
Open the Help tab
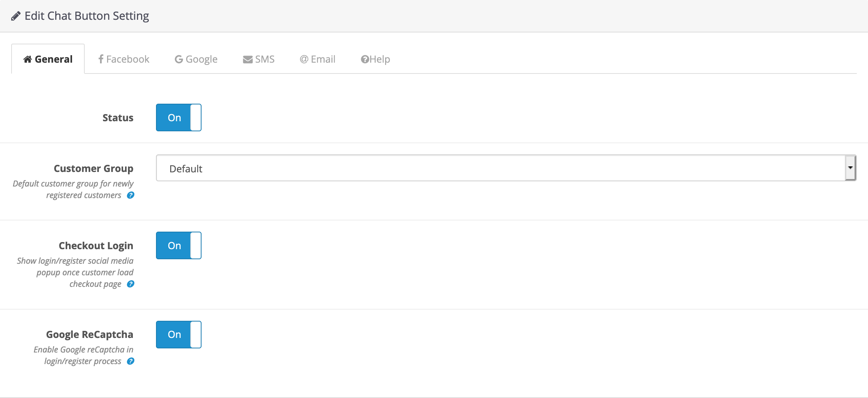(x=375, y=59)
